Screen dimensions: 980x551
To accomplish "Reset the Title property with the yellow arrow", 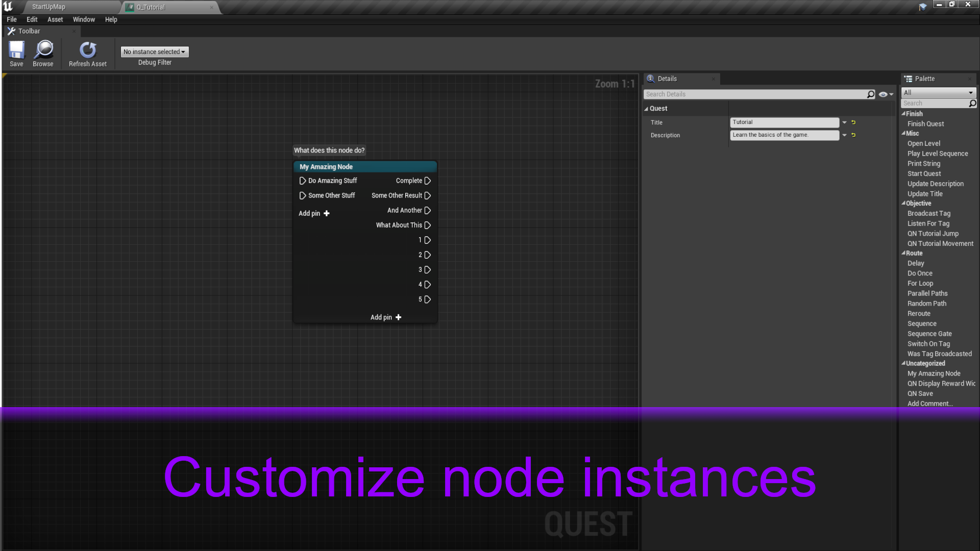I will pyautogui.click(x=853, y=122).
